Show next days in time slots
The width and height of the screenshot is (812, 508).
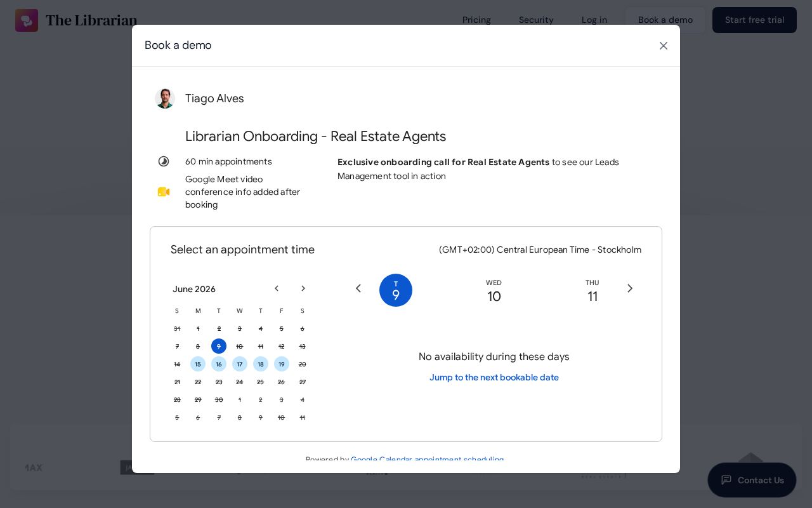(630, 288)
